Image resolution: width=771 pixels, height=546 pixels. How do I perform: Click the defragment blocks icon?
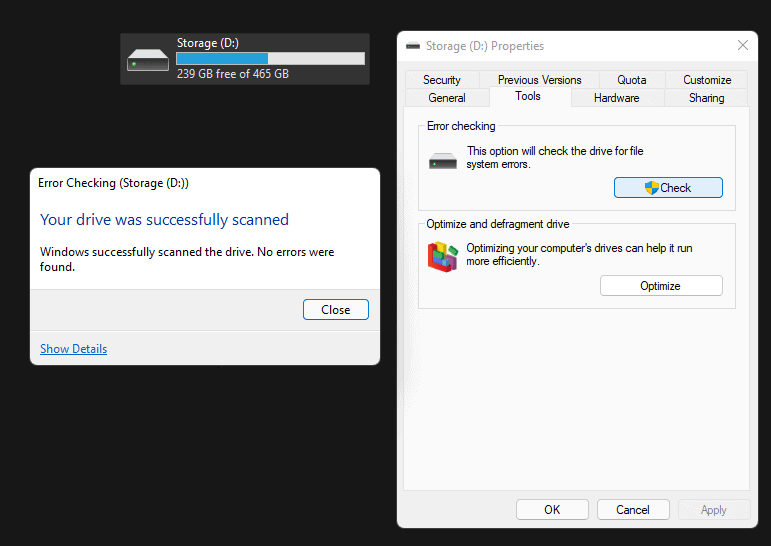click(x=443, y=256)
